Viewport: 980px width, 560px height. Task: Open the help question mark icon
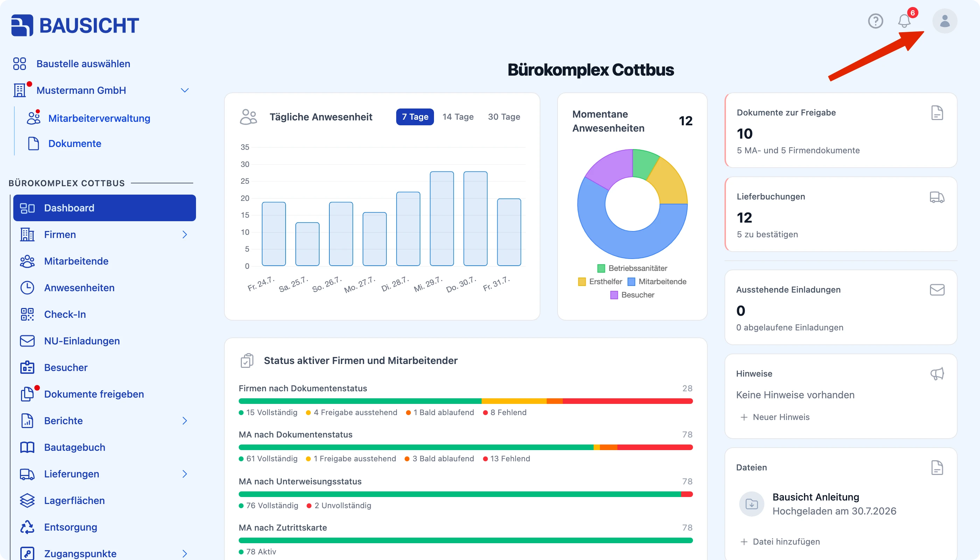coord(875,21)
